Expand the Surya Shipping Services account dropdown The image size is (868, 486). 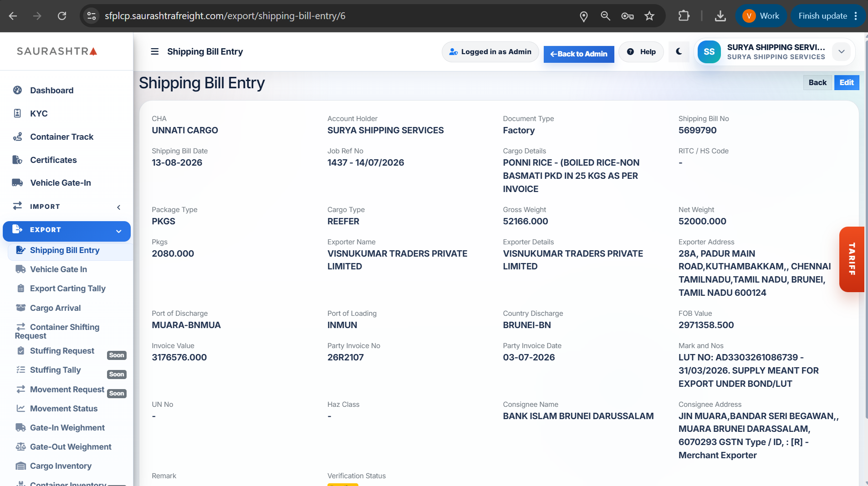pyautogui.click(x=842, y=52)
